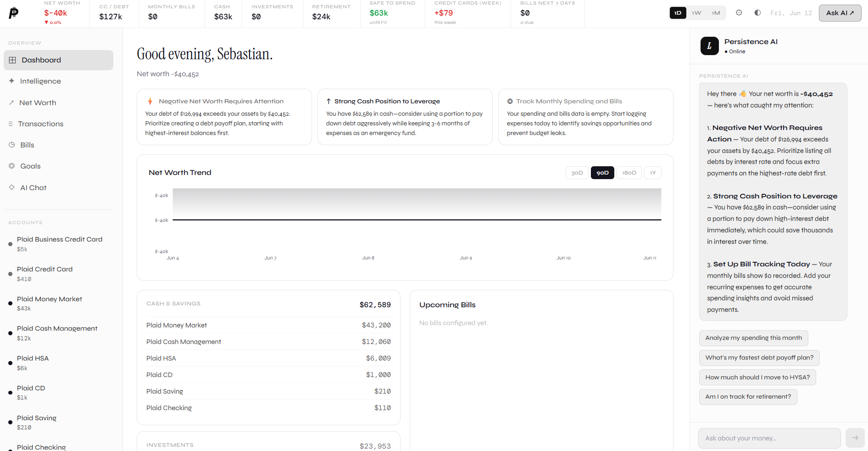
Task: Click the Monthly Bills $0 stat
Action: pyautogui.click(x=172, y=13)
